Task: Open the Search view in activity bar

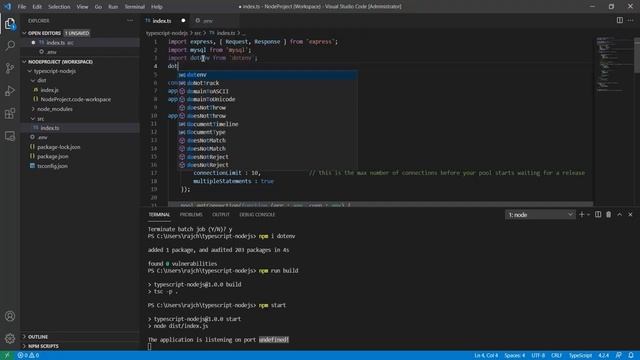Action: (10, 45)
